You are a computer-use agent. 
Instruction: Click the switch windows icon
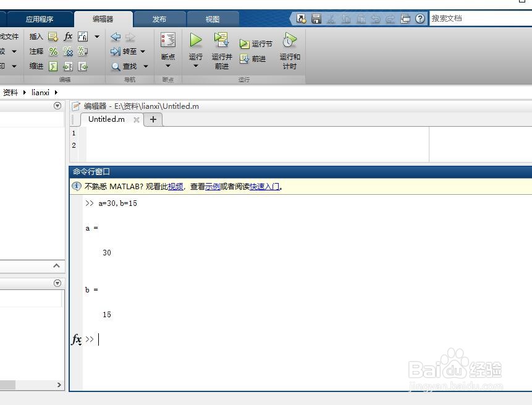click(x=405, y=19)
